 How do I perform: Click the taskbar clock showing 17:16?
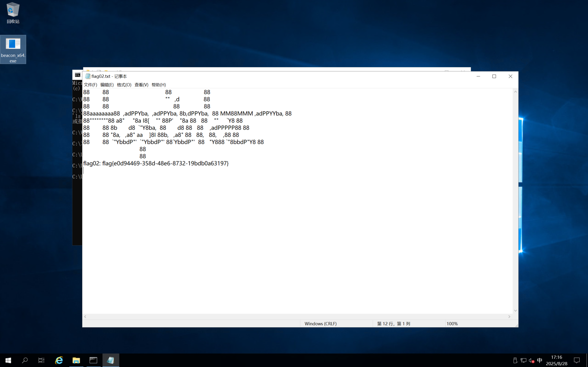point(557,360)
